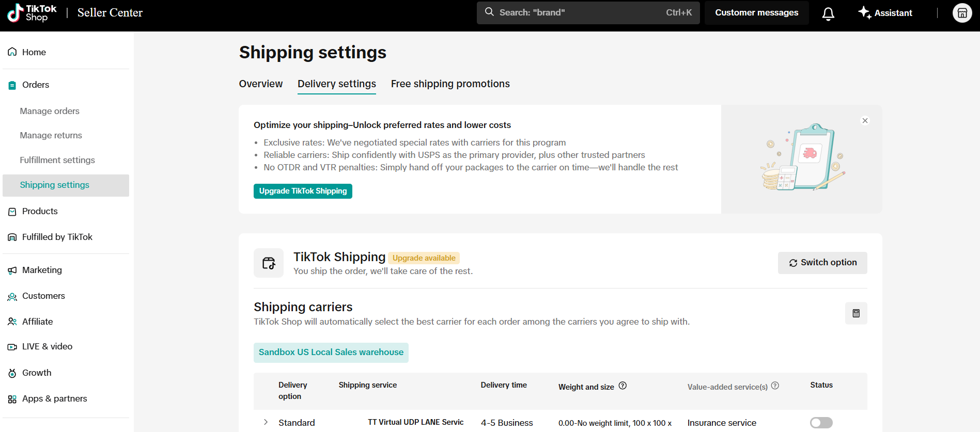980x432 pixels.
Task: Close the optimize shipping banner
Action: pyautogui.click(x=865, y=121)
